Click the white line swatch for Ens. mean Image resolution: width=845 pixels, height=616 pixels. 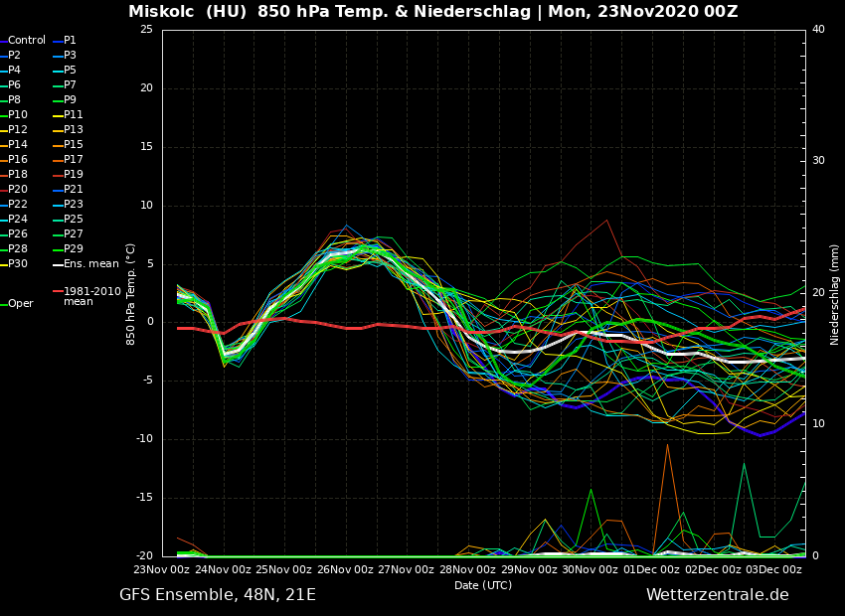click(x=58, y=264)
